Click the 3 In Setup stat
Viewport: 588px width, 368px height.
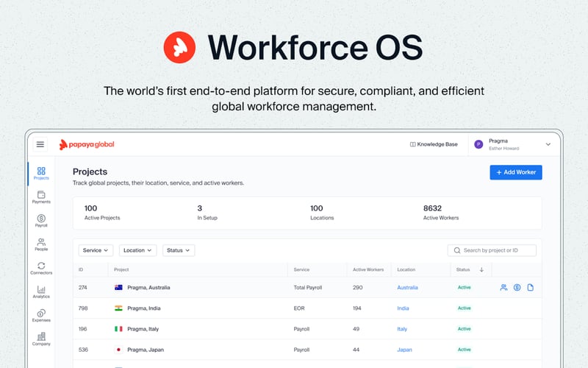pyautogui.click(x=207, y=213)
